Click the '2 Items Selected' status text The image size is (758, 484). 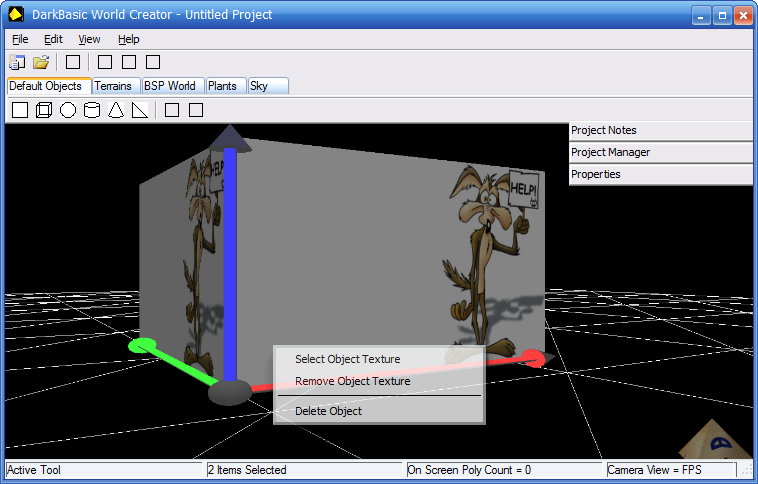coord(247,470)
